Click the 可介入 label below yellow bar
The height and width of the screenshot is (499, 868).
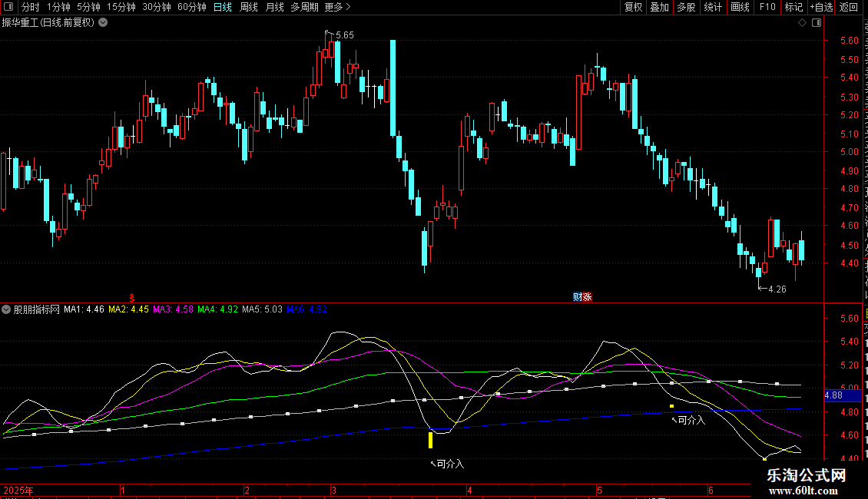(450, 464)
